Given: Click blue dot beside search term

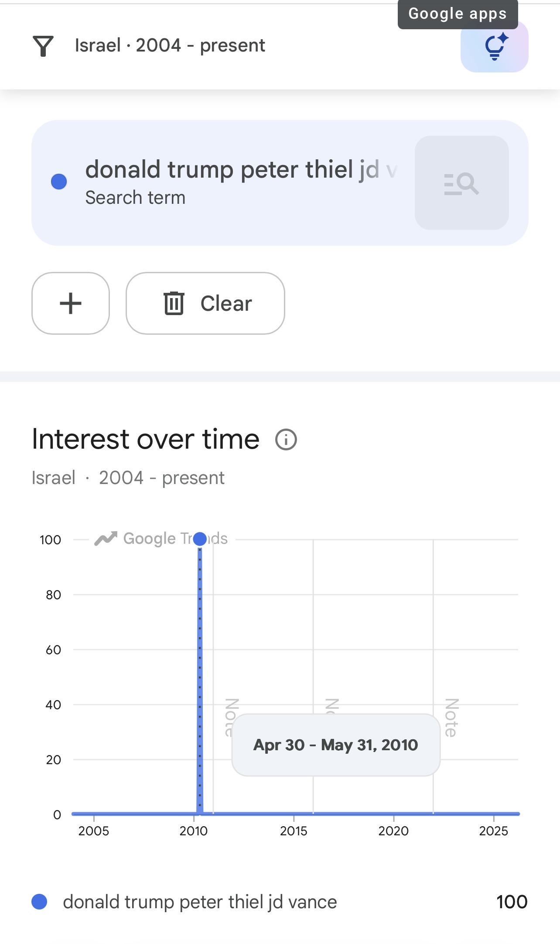Looking at the screenshot, I should coord(59,182).
